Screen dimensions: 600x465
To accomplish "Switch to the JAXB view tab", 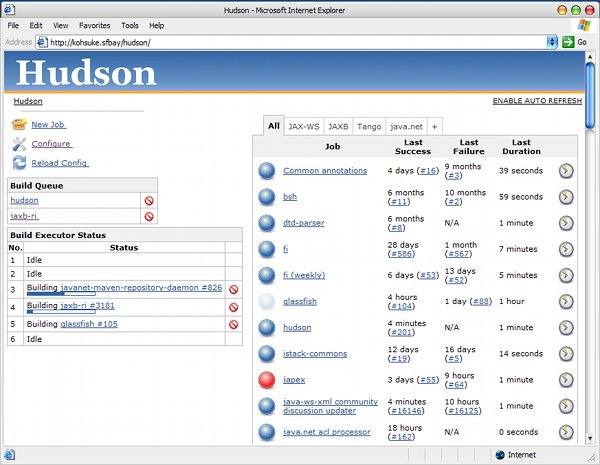I will pos(338,127).
